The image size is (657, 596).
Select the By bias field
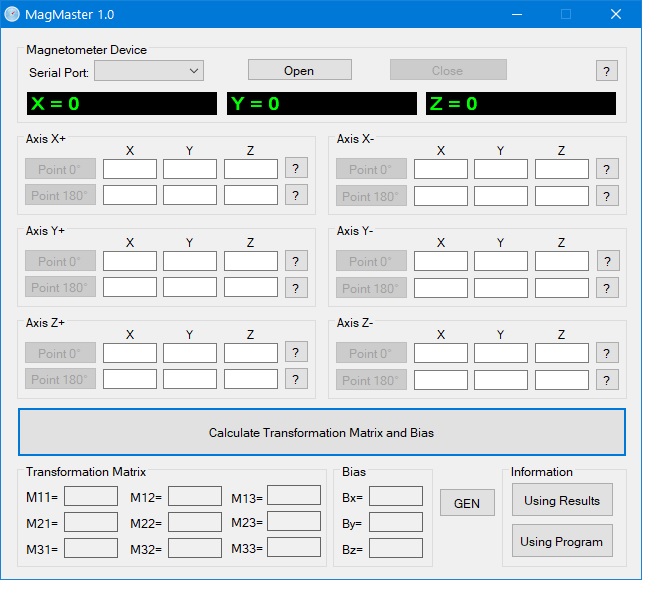[396, 522]
